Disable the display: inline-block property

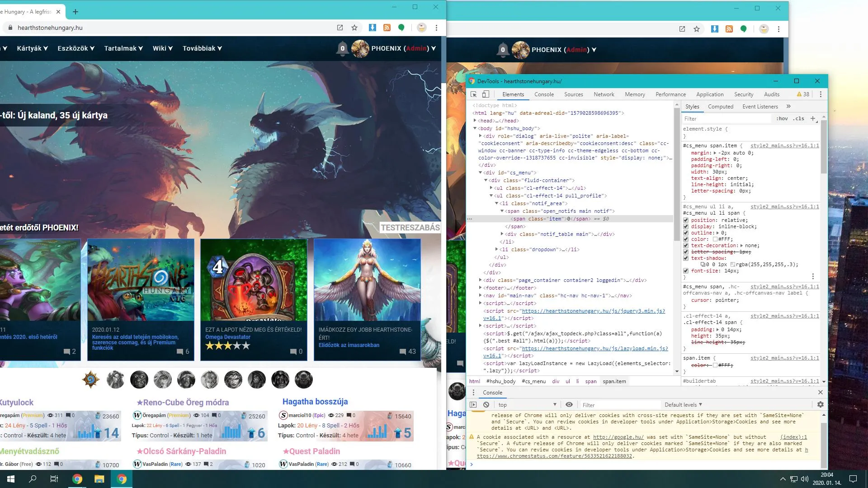[x=686, y=226]
